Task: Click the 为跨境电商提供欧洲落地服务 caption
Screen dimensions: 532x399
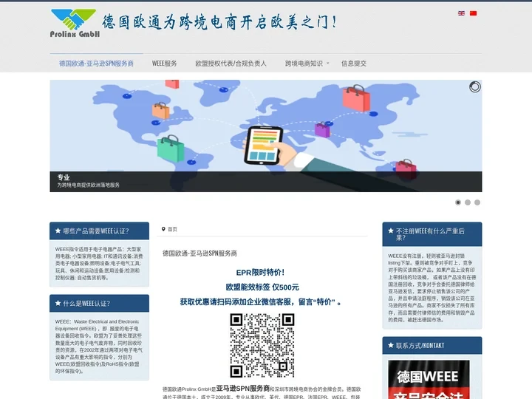Action: click(x=88, y=185)
